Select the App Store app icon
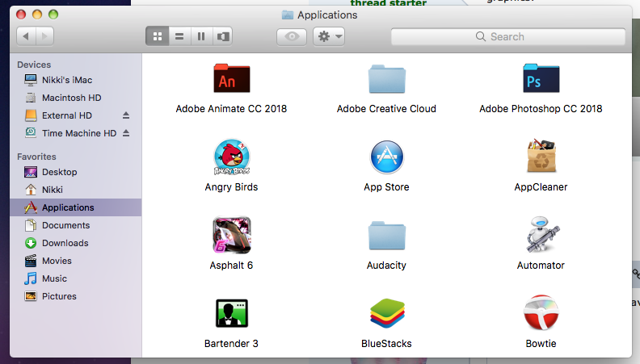The height and width of the screenshot is (364, 640). pyautogui.click(x=386, y=157)
